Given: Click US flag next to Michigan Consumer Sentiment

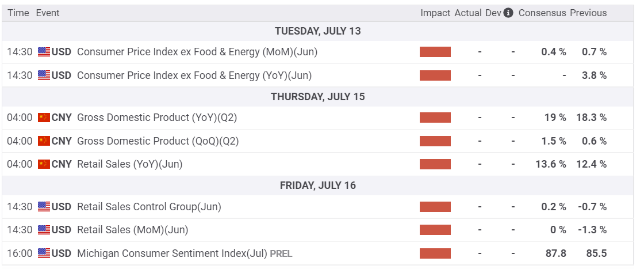Looking at the screenshot, I should coord(44,253).
